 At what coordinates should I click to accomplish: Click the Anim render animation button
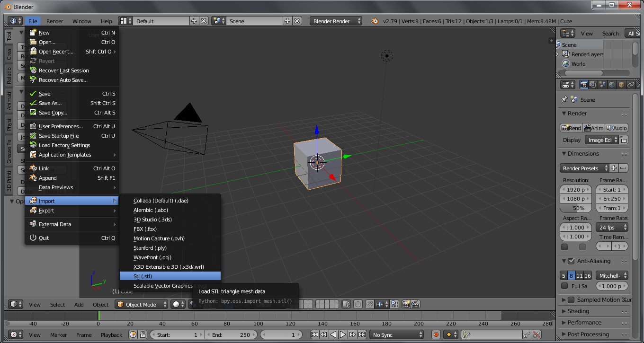pyautogui.click(x=594, y=128)
